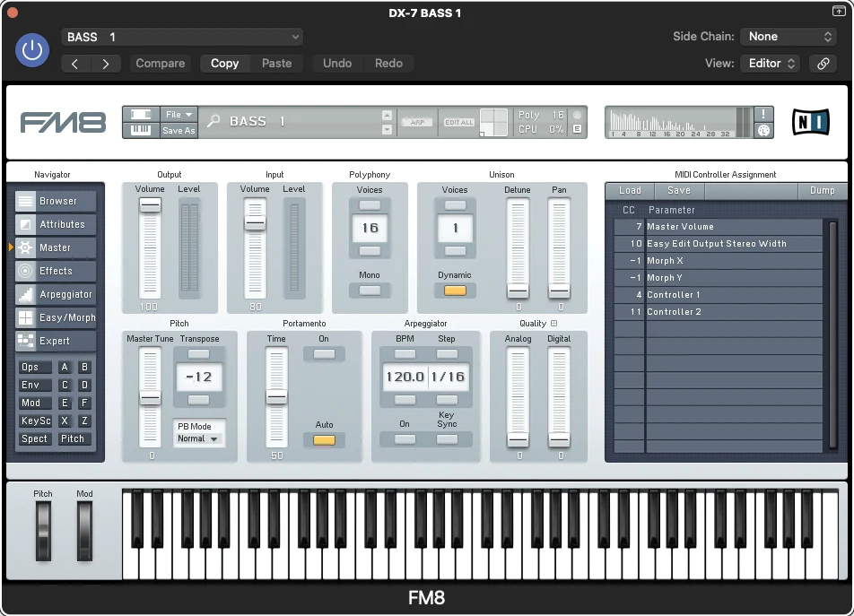Image resolution: width=854 pixels, height=616 pixels.
Task: Open the Arpeggiator page in Navigator
Action: (x=56, y=294)
